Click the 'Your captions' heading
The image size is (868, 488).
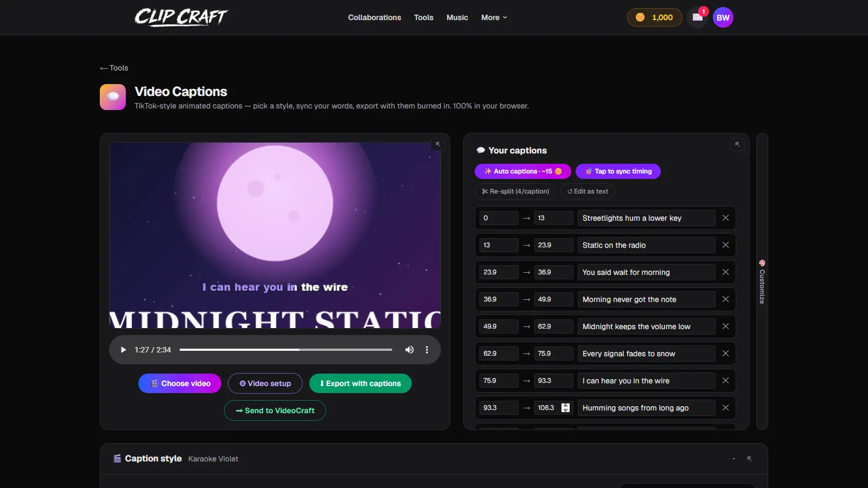518,150
